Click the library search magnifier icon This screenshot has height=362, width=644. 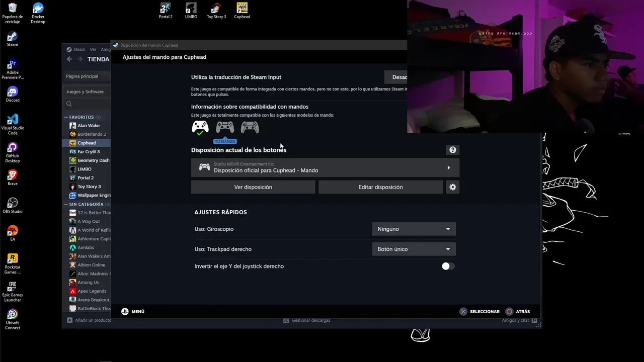pyautogui.click(x=69, y=104)
